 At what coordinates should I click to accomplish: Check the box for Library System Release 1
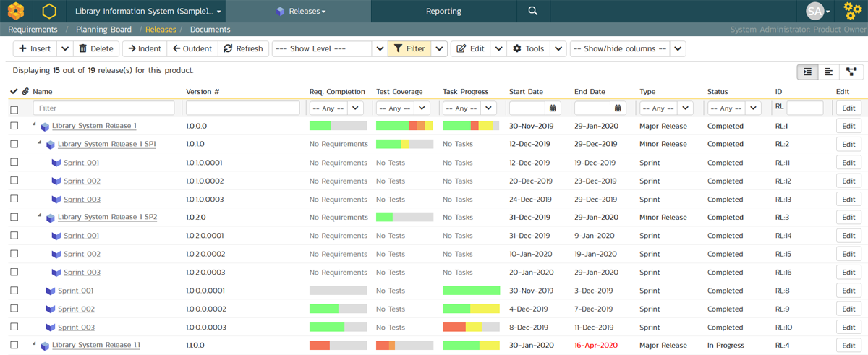click(14, 126)
